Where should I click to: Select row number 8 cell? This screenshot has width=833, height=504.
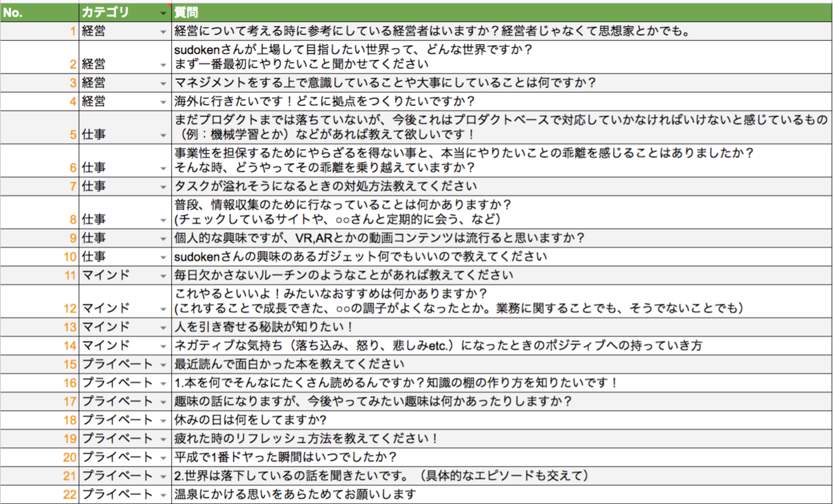click(x=39, y=212)
